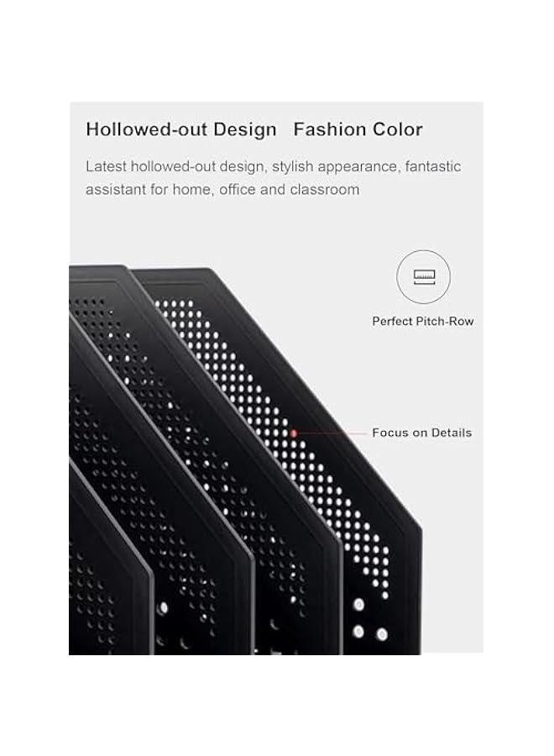This screenshot has width=554, height=756.
Task: Click the upper large round hole on rightmost holder
Action: pos(358,605)
